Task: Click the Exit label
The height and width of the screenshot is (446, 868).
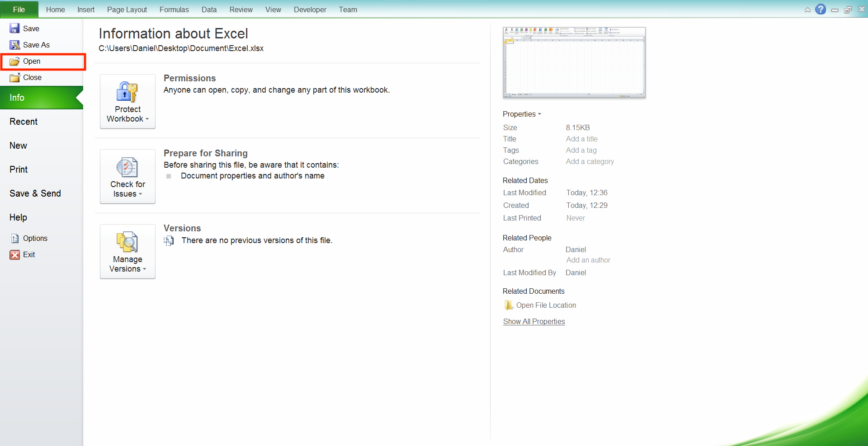Action: coord(29,255)
